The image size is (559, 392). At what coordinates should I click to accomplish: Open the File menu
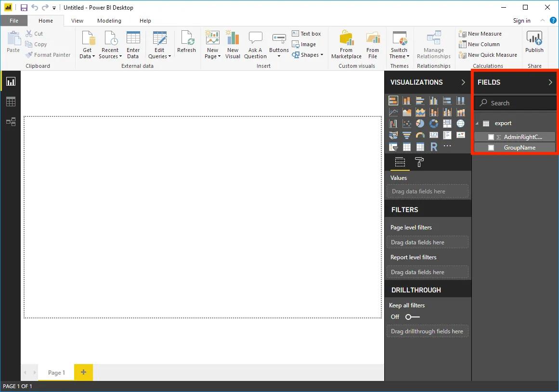(14, 21)
